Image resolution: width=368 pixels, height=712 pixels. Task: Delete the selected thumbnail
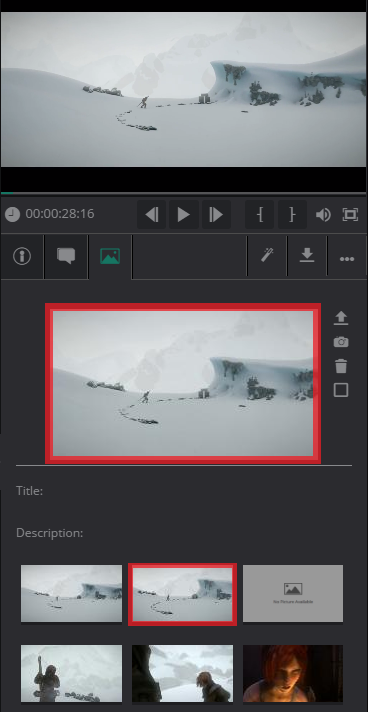click(341, 366)
